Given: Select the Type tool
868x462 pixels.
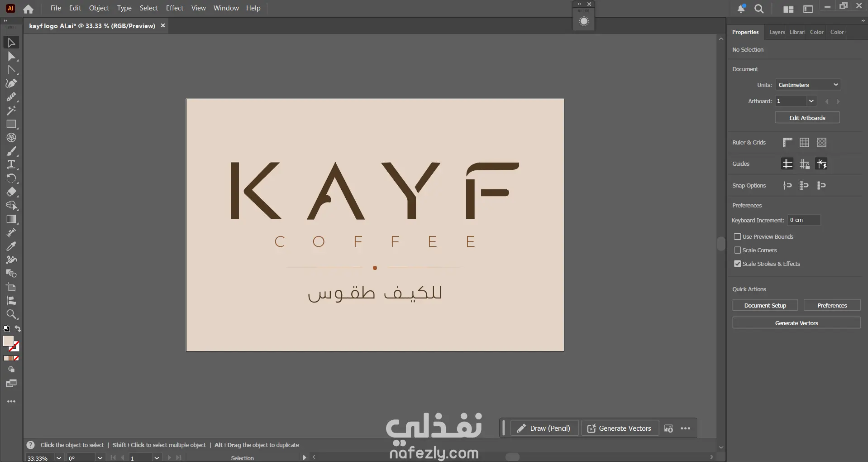Looking at the screenshot, I should 11,165.
